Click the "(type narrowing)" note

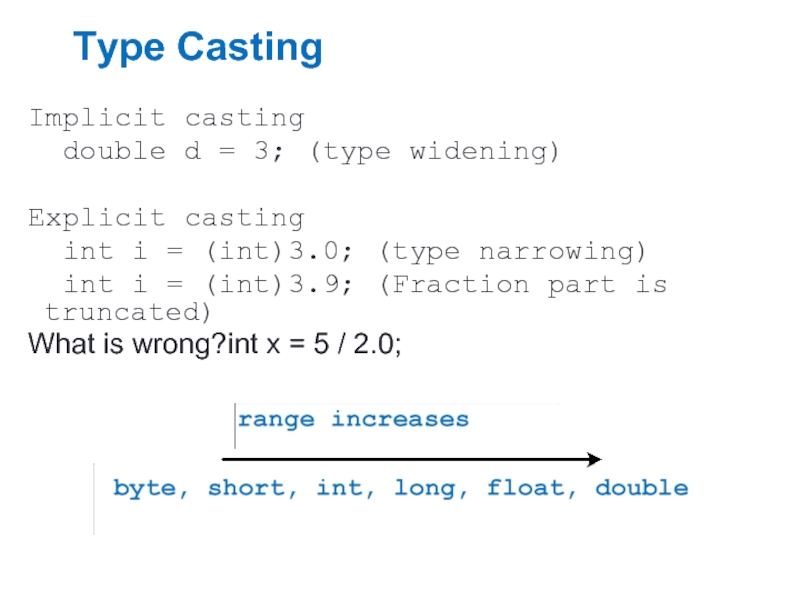tap(513, 251)
